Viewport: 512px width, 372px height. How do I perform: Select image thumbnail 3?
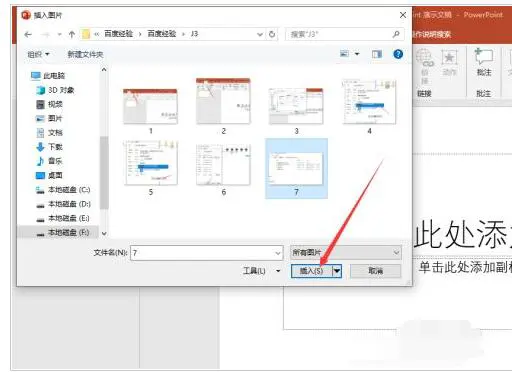click(296, 106)
